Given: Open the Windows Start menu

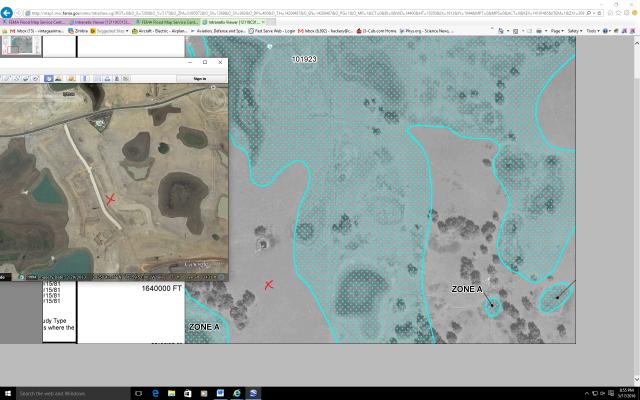Looking at the screenshot, I should pyautogui.click(x=7, y=393).
